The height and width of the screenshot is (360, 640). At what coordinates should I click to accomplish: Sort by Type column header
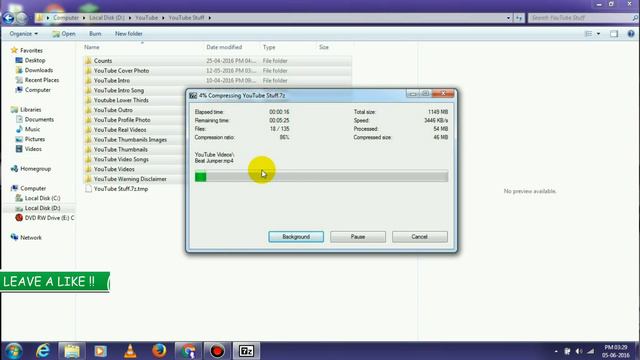pyautogui.click(x=269, y=47)
